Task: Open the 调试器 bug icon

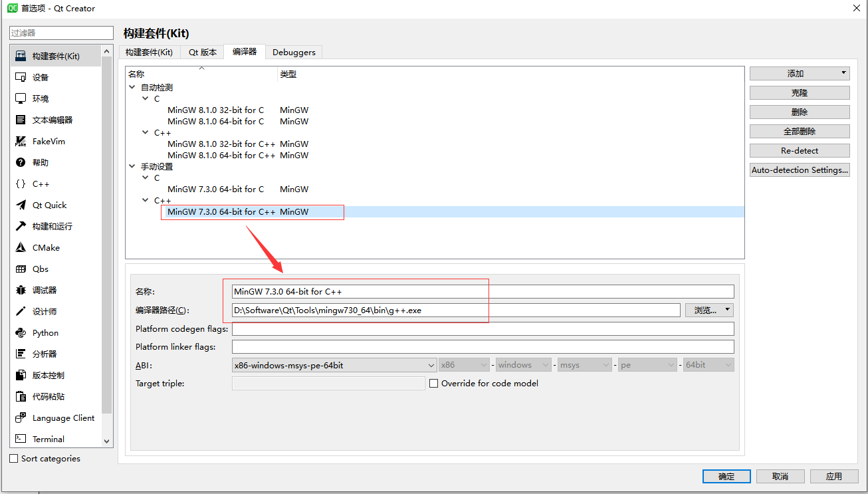Action: click(x=21, y=290)
